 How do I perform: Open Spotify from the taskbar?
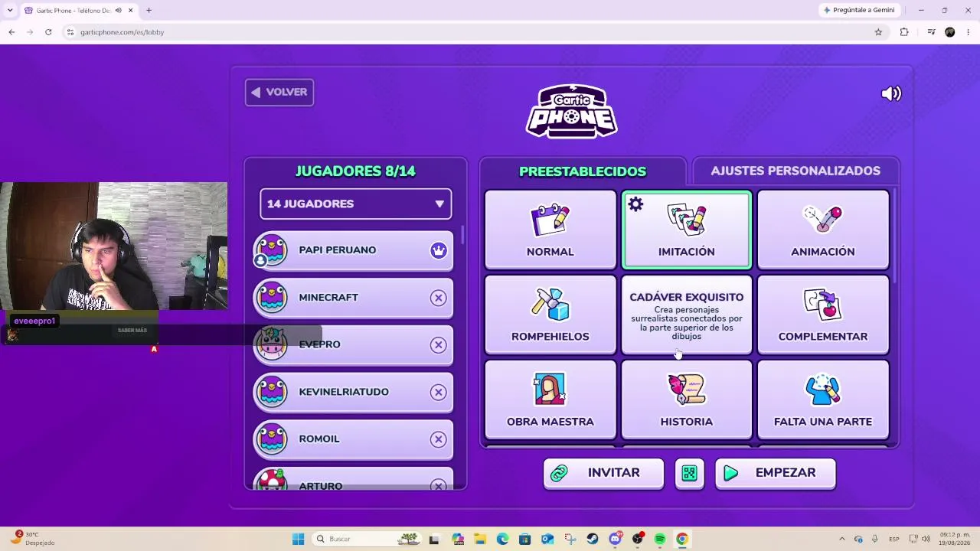tap(660, 539)
